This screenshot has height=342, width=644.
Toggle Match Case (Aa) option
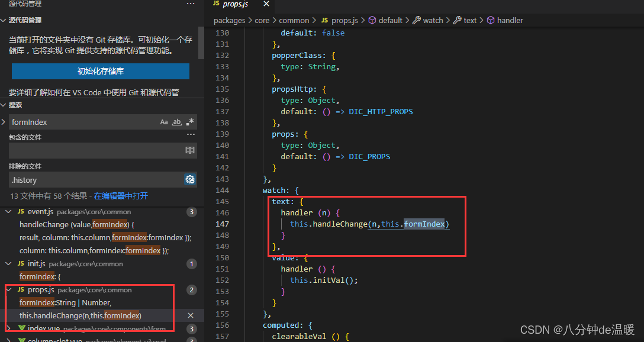(x=164, y=122)
